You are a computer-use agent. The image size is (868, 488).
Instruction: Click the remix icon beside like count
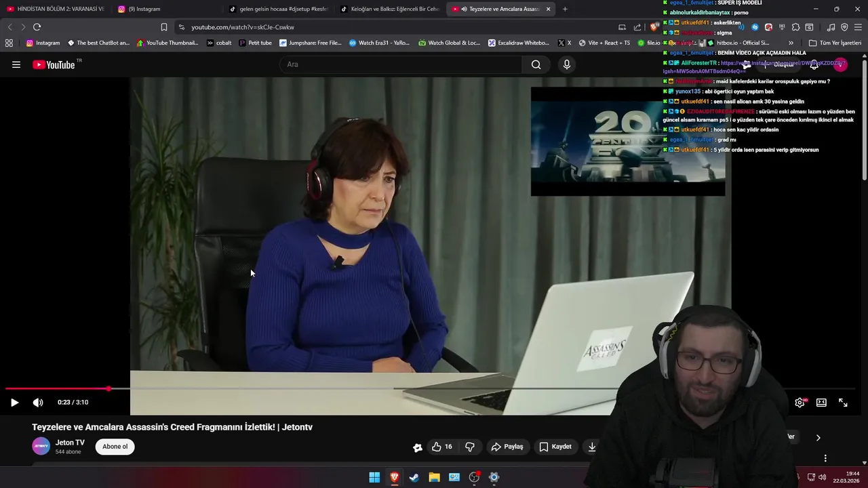(418, 447)
